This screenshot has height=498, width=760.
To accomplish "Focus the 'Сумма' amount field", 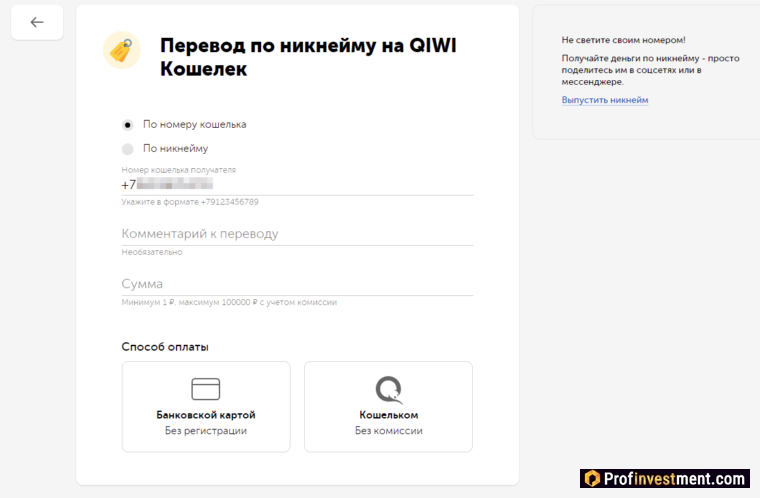I will 297,284.
